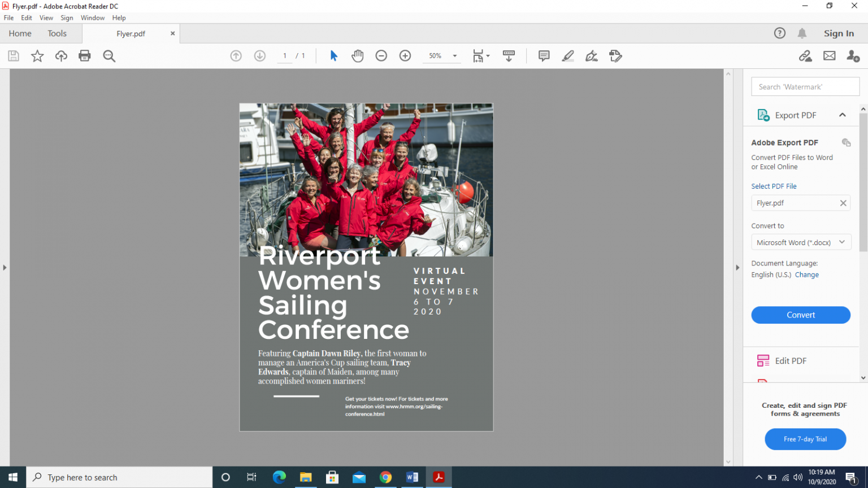Collapse the right tools pane arrow
868x488 pixels.
click(737, 268)
